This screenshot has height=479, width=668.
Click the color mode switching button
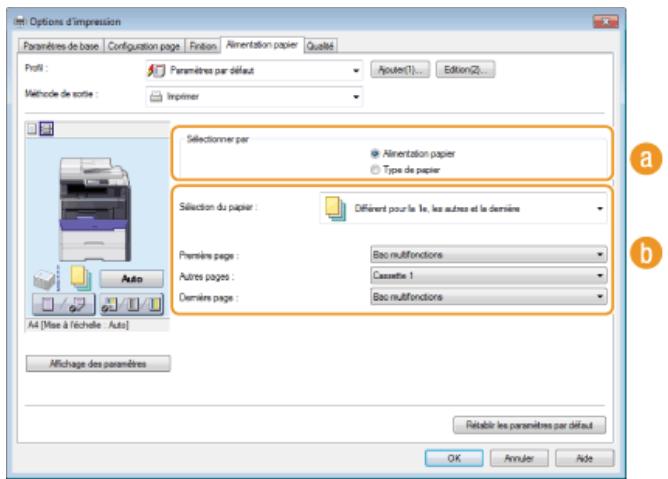click(x=132, y=304)
